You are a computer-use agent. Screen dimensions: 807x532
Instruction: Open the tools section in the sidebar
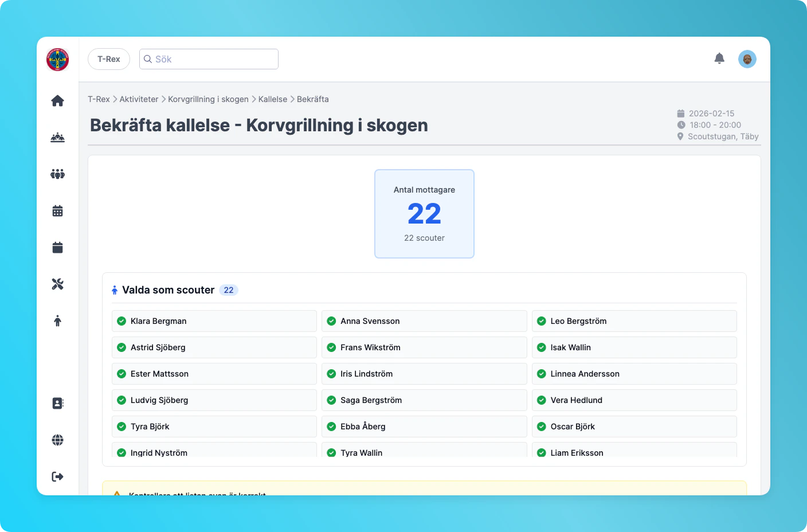57,284
